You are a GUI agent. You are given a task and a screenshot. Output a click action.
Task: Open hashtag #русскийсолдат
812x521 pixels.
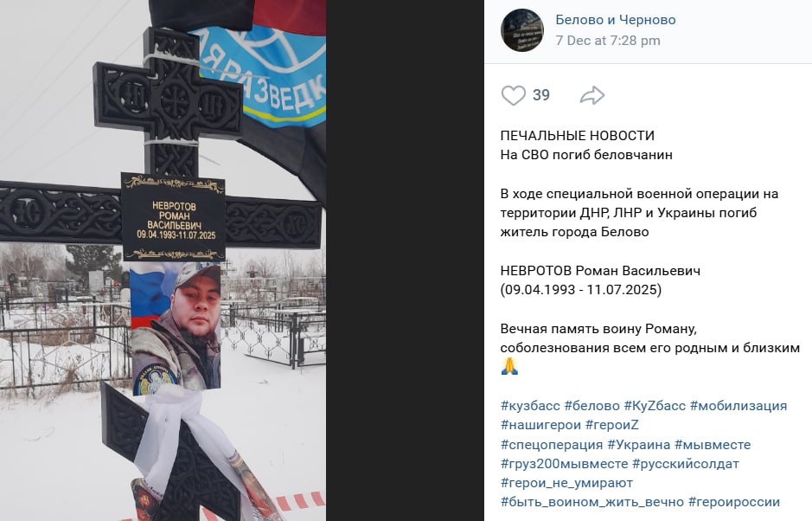click(x=686, y=464)
